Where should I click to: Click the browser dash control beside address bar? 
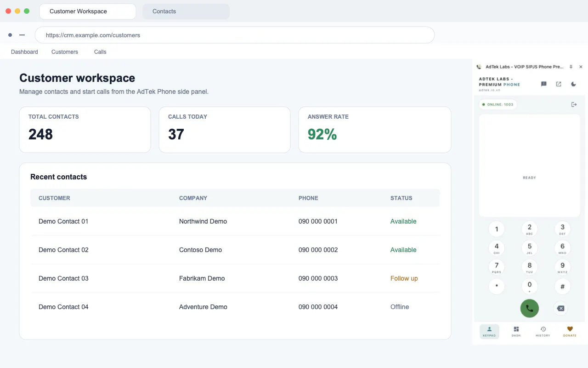(22, 35)
